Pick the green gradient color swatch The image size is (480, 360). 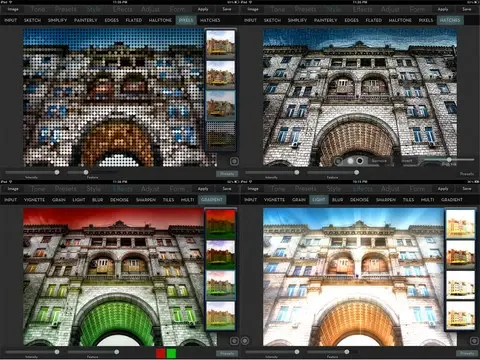(171, 353)
